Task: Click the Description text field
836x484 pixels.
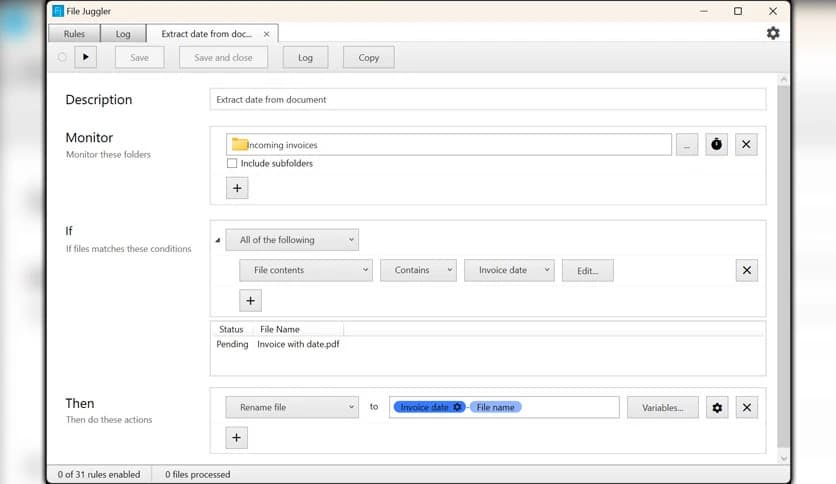Action: pyautogui.click(x=488, y=100)
